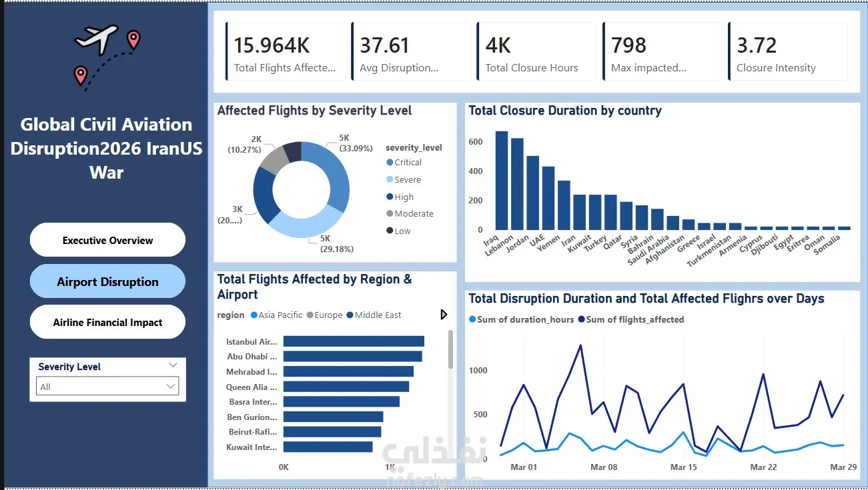Click the Moderate severity legend marker
This screenshot has height=490, width=868.
[390, 214]
